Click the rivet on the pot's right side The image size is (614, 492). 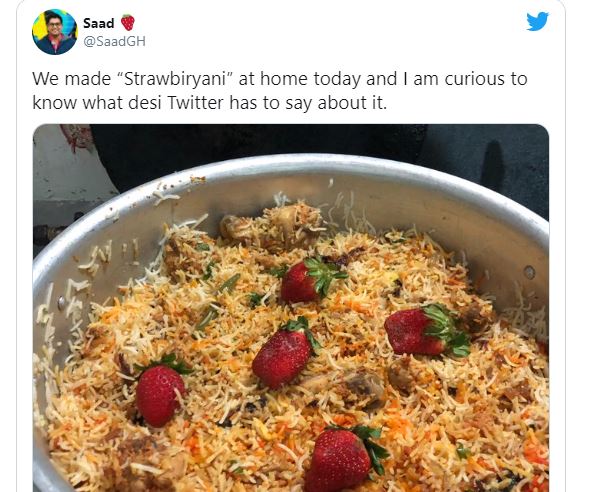click(x=529, y=271)
